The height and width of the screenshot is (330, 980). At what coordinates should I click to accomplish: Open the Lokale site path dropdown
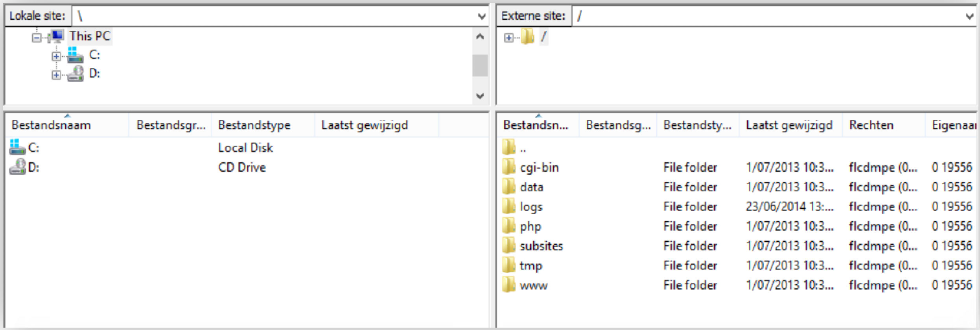(x=481, y=16)
